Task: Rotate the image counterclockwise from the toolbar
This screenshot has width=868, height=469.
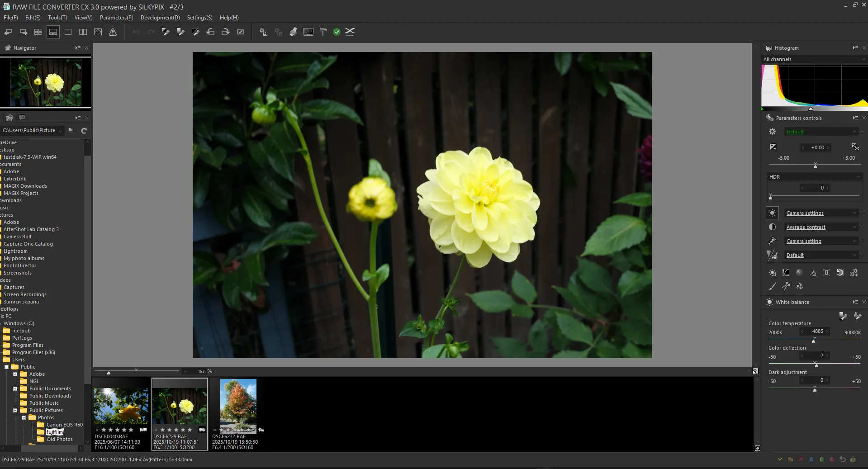Action: pos(210,32)
